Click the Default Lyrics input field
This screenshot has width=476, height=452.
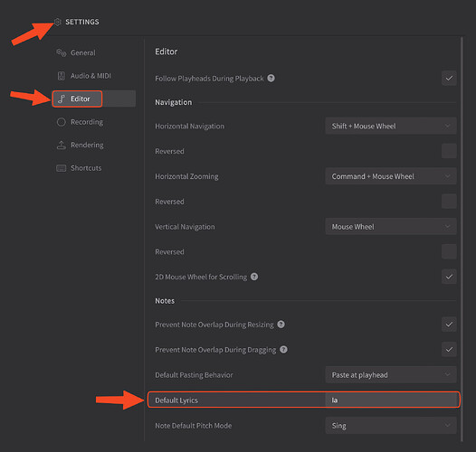392,400
